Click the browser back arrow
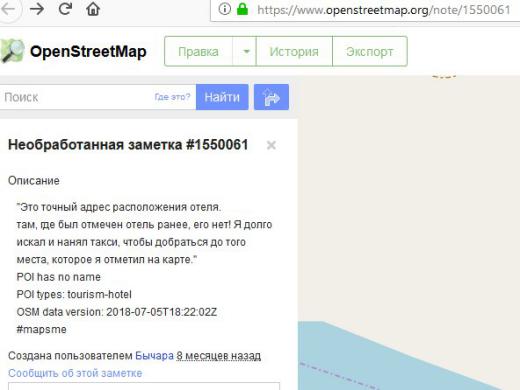 8,9
